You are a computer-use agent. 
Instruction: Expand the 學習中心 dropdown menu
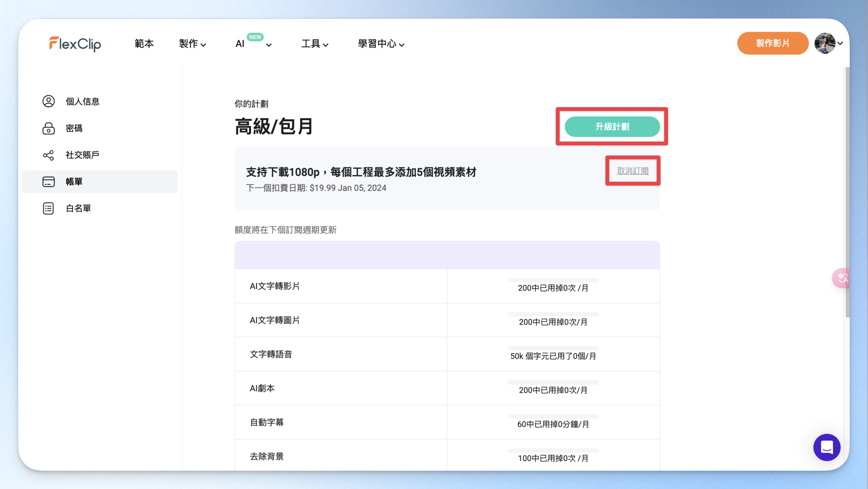[x=381, y=44]
